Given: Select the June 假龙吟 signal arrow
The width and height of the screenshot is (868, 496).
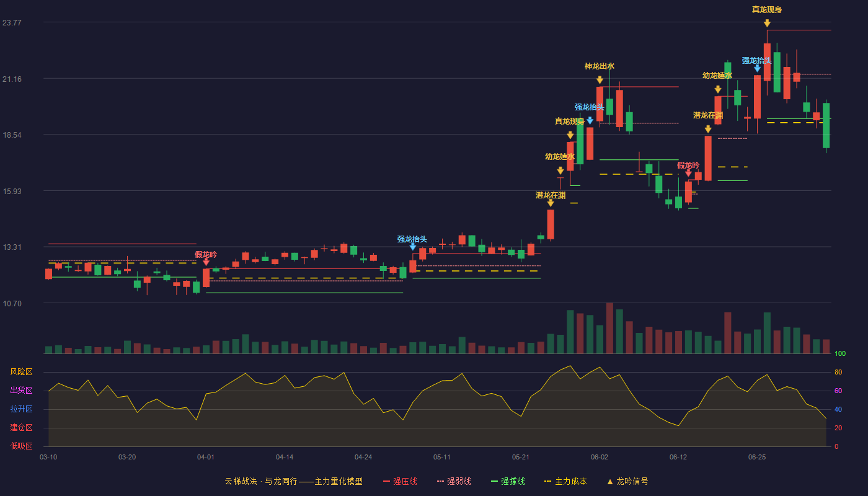Looking at the screenshot, I should click(x=688, y=173).
